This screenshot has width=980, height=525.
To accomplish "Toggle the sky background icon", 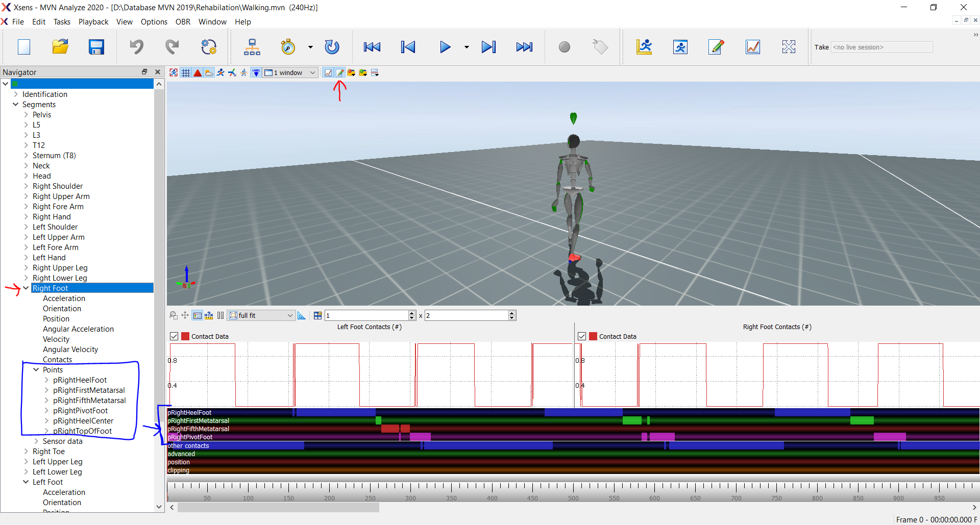I will pyautogui.click(x=209, y=72).
